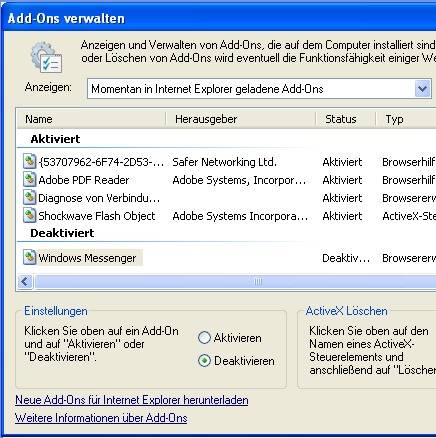
Task: Select the Windows Messenger entry
Action: coord(87,258)
